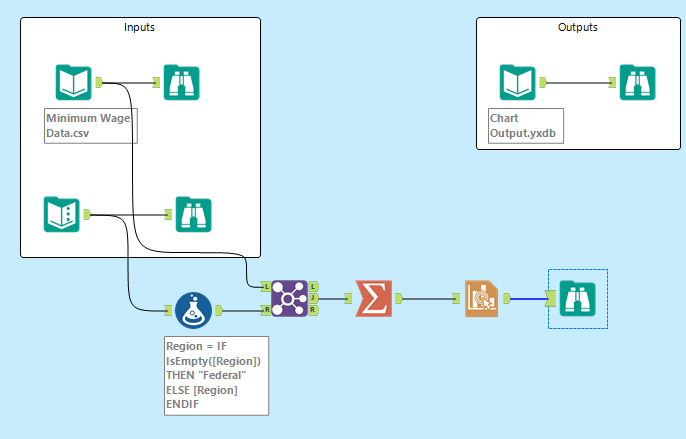Select the Inputs container title
Screen dimensions: 686x439
click(x=139, y=27)
